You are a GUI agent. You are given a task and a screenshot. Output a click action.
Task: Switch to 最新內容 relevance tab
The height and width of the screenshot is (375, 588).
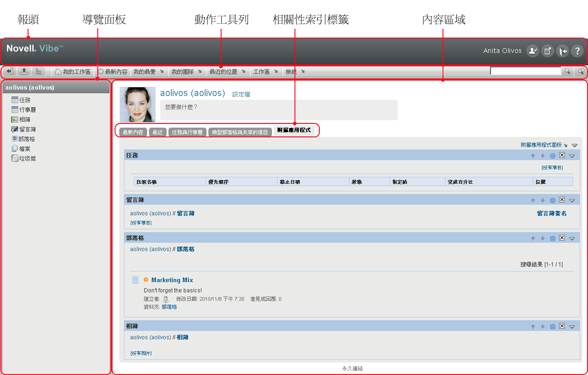[133, 132]
